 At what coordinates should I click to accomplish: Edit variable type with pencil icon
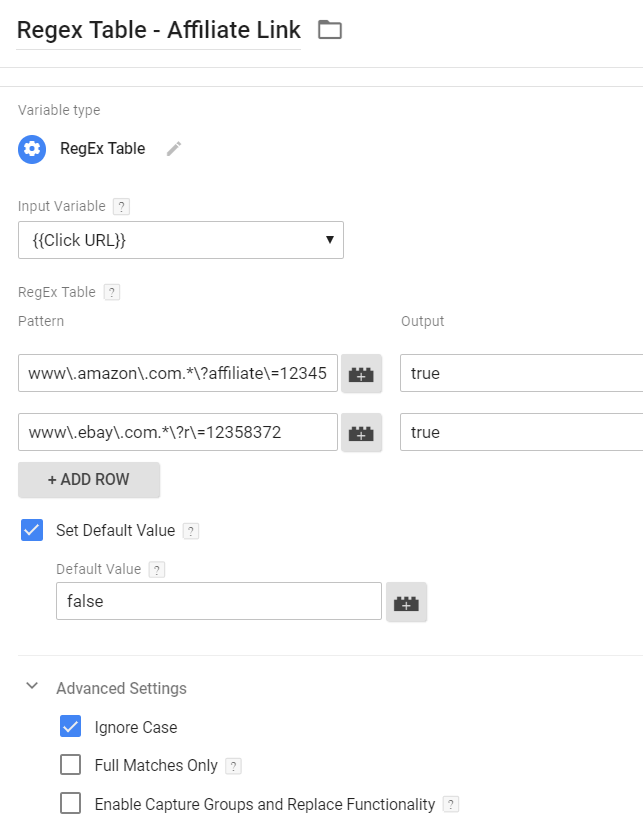(x=174, y=149)
